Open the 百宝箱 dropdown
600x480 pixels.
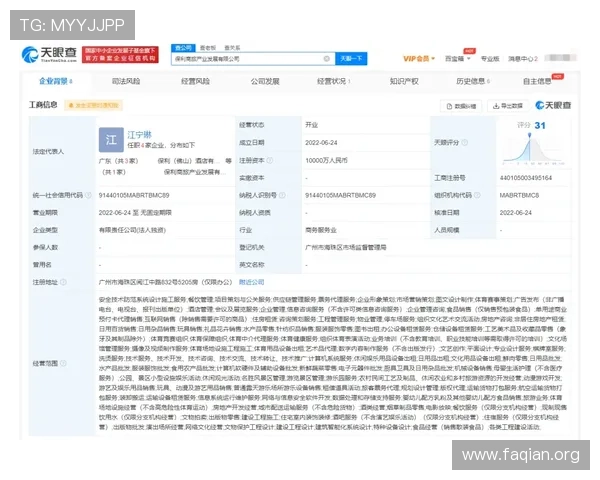458,59
